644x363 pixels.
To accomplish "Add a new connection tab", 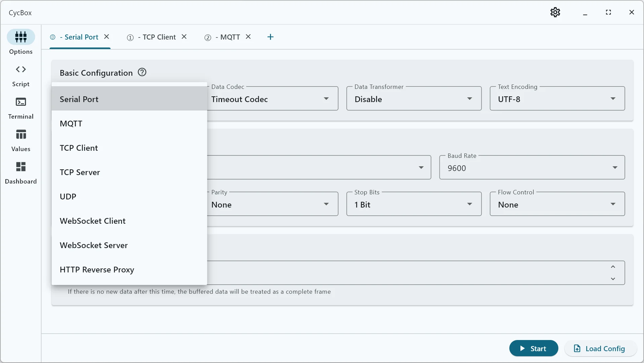I will click(270, 37).
